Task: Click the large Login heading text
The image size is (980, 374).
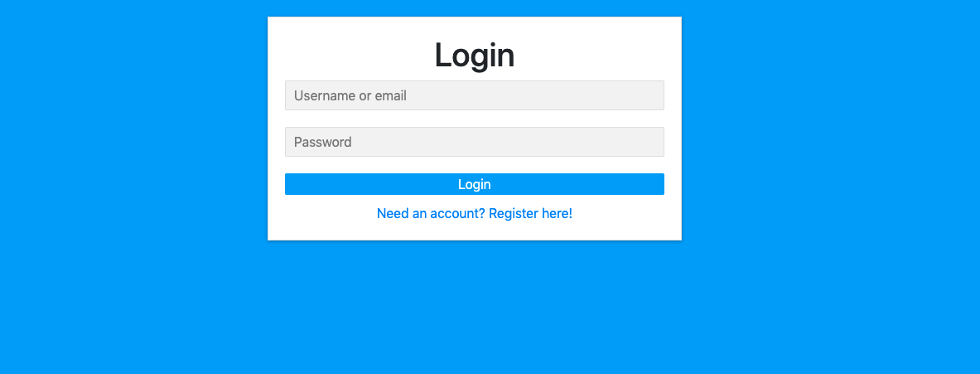Action: [x=475, y=55]
